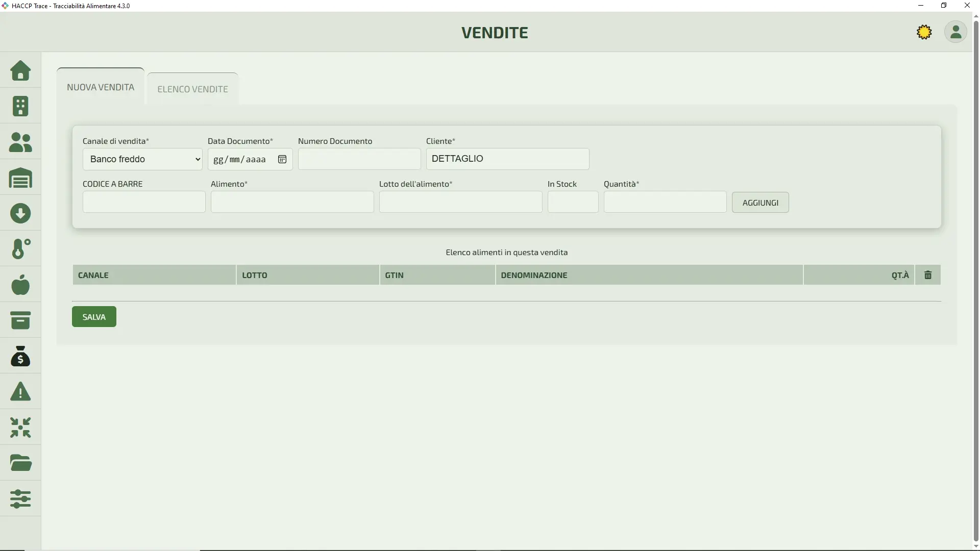Click the AGGIUNGI button
980x551 pixels.
760,203
